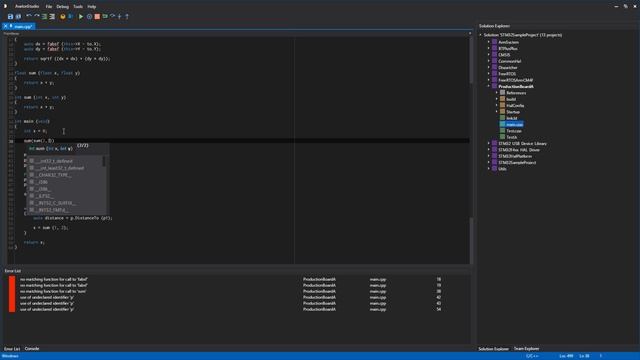Select the STM32SampleProject project node
640x360 pixels.
517,162
